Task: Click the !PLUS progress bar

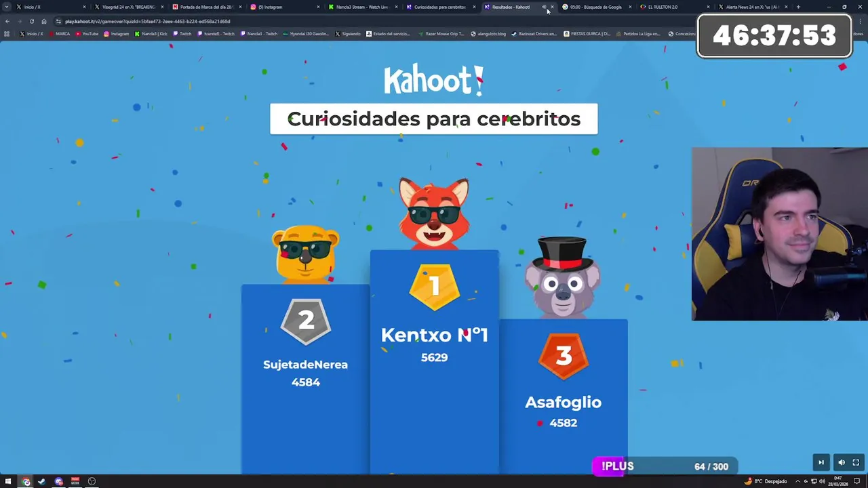Action: tap(665, 466)
